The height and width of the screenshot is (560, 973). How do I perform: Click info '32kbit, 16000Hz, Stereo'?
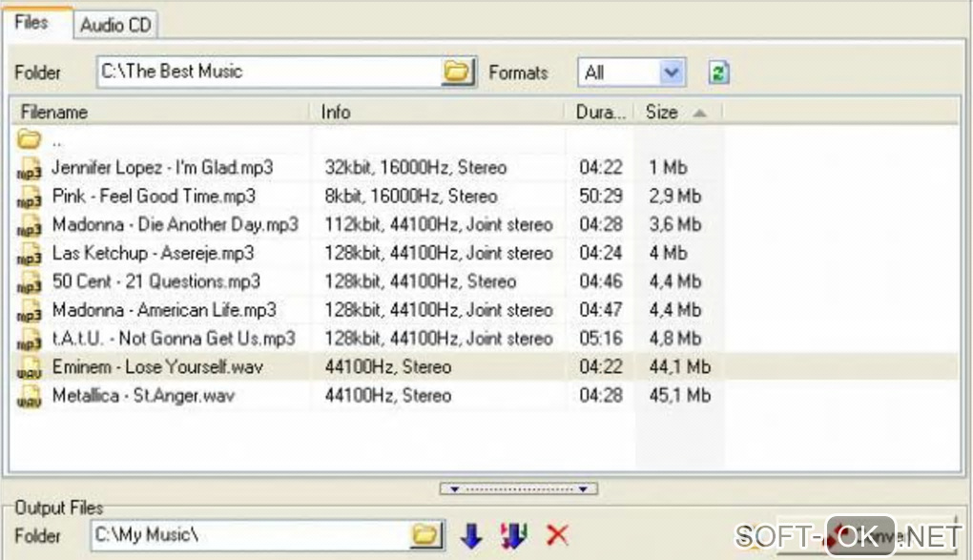point(416,168)
